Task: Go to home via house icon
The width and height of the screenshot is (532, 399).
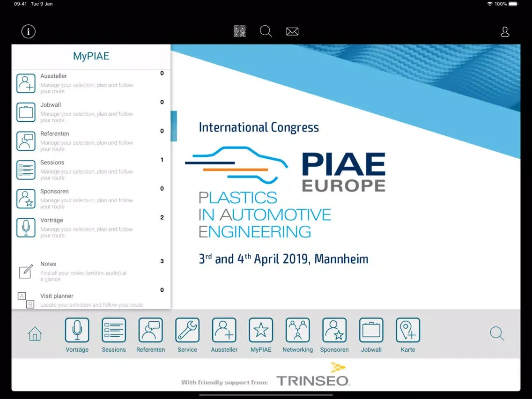Action: click(35, 333)
